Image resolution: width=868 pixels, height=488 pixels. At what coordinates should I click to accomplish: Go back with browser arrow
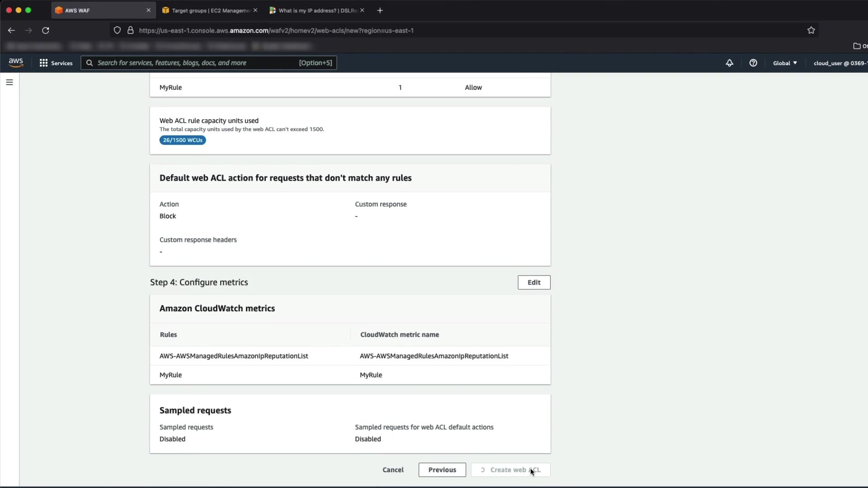pos(11,30)
